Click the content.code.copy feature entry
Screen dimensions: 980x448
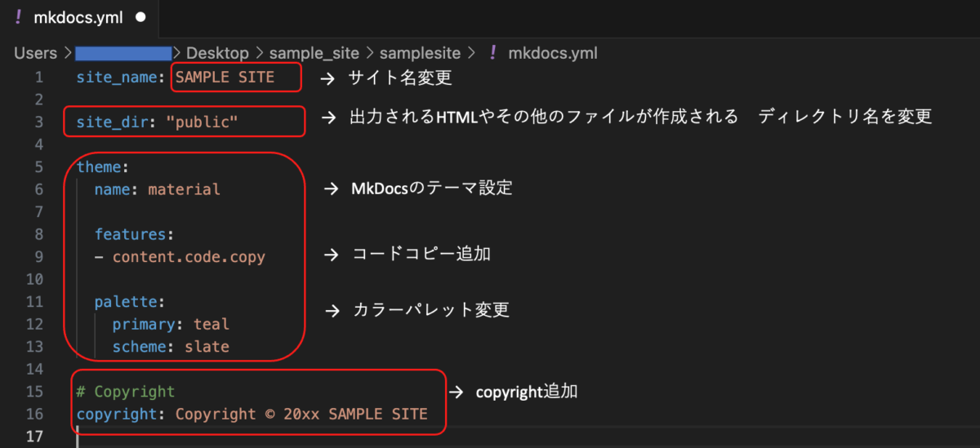point(189,256)
